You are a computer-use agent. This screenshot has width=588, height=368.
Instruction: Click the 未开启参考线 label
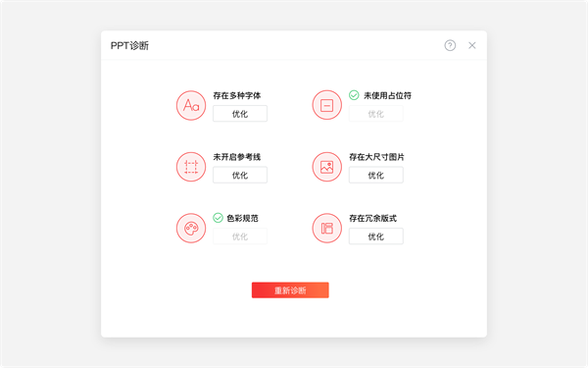tap(237, 157)
